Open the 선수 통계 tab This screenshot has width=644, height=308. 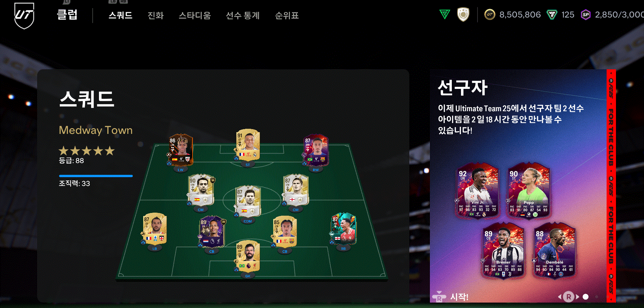[243, 16]
